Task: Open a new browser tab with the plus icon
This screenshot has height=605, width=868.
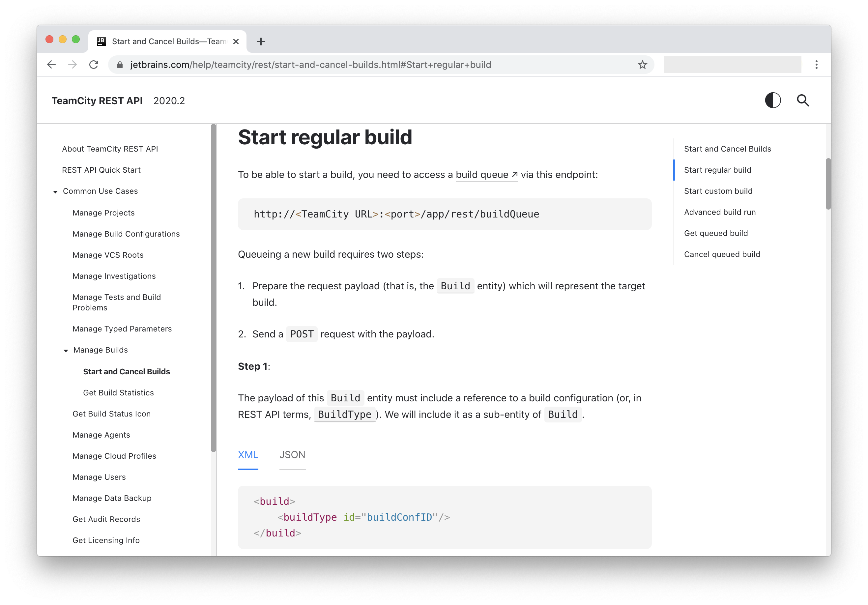Action: click(261, 42)
